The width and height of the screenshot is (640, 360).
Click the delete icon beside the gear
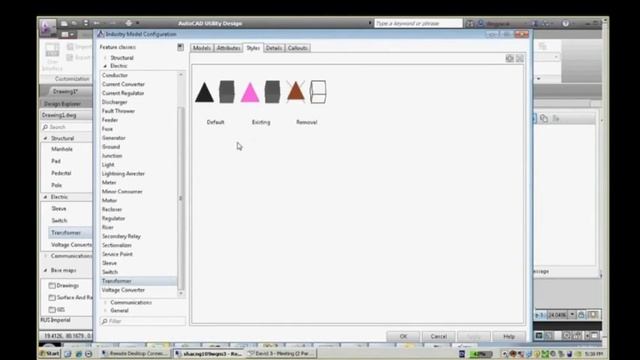(520, 59)
